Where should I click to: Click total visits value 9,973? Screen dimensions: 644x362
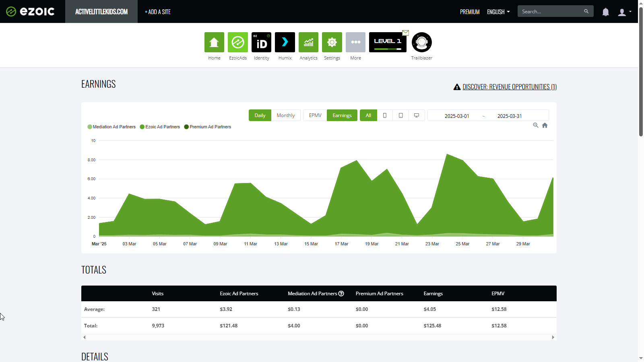158,326
